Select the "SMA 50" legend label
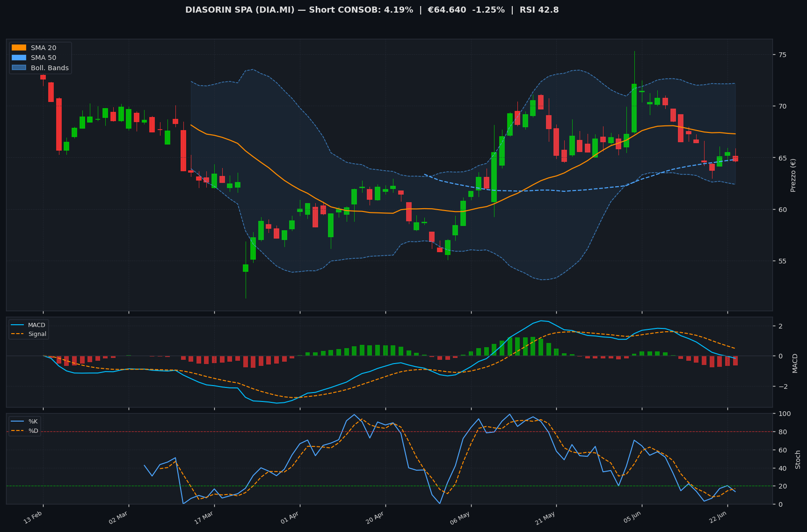Image resolution: width=807 pixels, height=532 pixels. coord(44,58)
